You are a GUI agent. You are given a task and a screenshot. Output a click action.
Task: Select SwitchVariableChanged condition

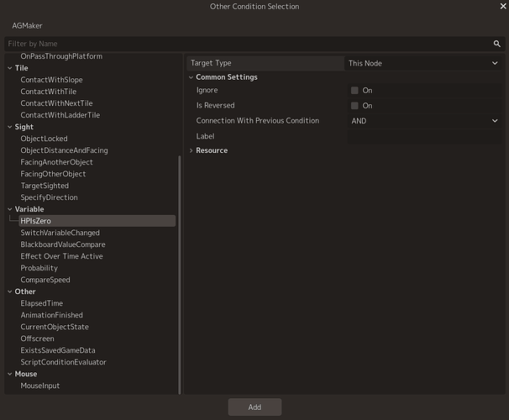click(60, 233)
